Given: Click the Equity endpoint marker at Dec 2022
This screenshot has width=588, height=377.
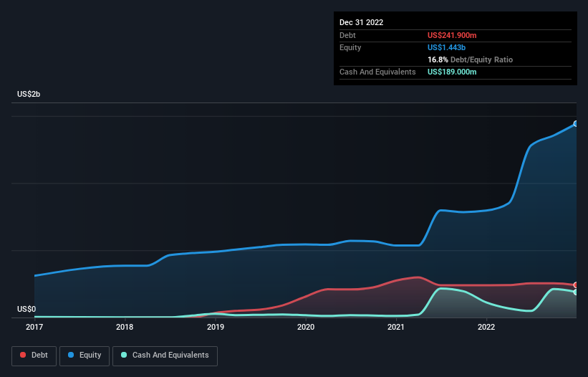Looking at the screenshot, I should tap(576, 124).
